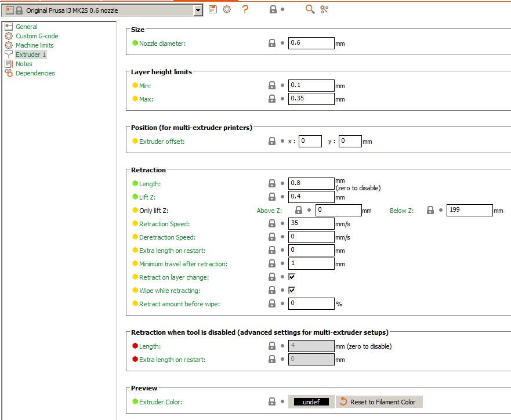Screen dimensions: 511x420
Task: Open the undef Extruder Color swatch
Action: coord(311,402)
